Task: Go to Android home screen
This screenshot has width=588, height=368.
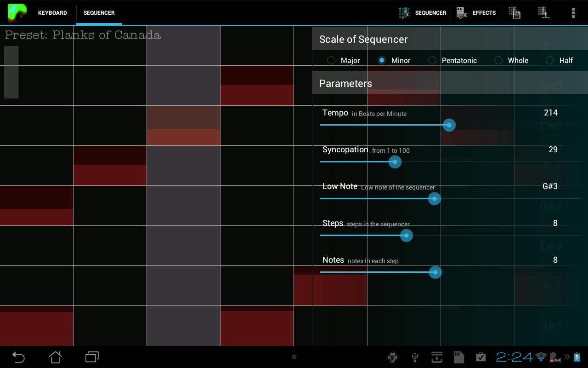Action: coord(55,357)
